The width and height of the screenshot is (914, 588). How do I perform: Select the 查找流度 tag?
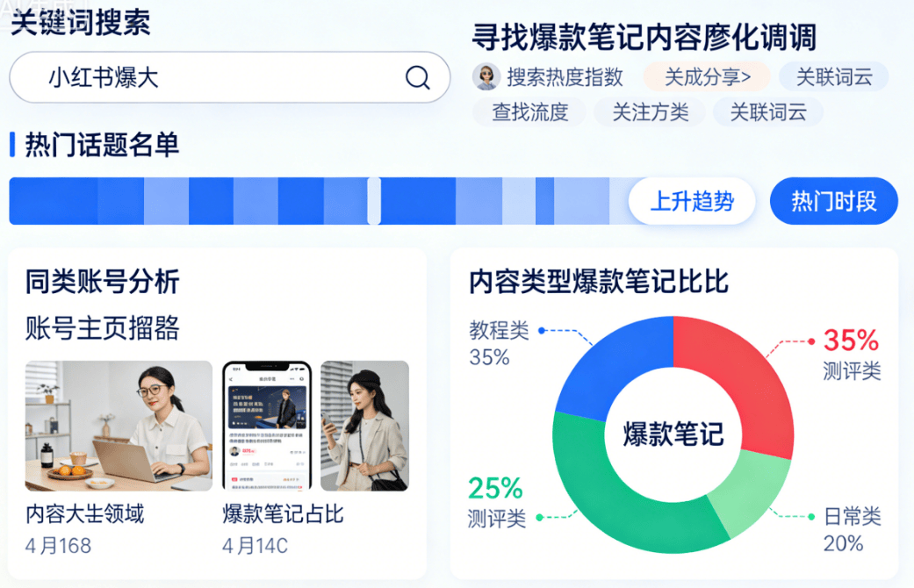tap(529, 112)
